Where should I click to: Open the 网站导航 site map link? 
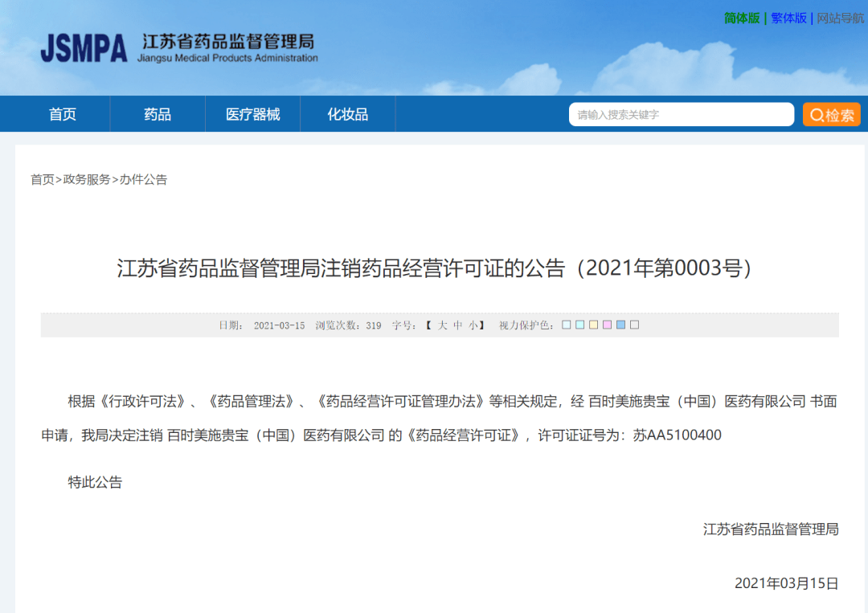841,18
